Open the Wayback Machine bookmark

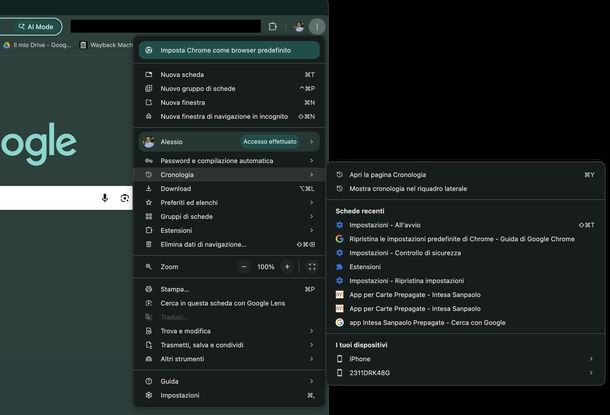107,45
